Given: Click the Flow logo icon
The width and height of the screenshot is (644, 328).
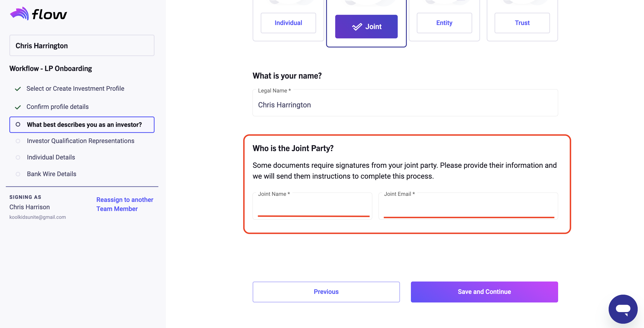Looking at the screenshot, I should (19, 13).
